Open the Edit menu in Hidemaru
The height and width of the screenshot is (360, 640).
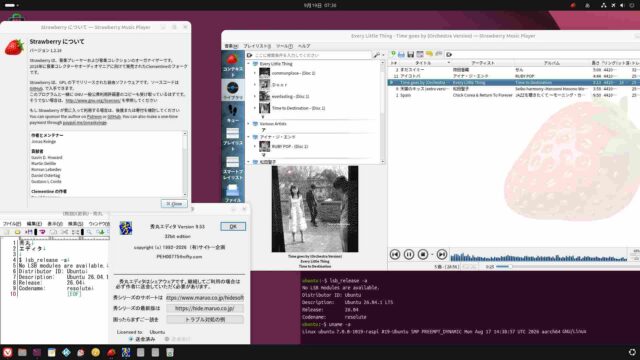pos(34,224)
